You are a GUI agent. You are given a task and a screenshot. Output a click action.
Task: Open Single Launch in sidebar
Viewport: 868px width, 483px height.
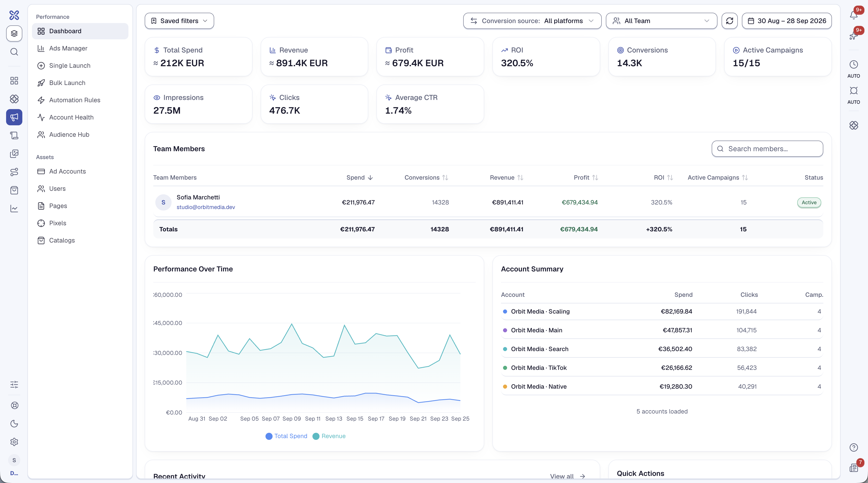point(80,65)
